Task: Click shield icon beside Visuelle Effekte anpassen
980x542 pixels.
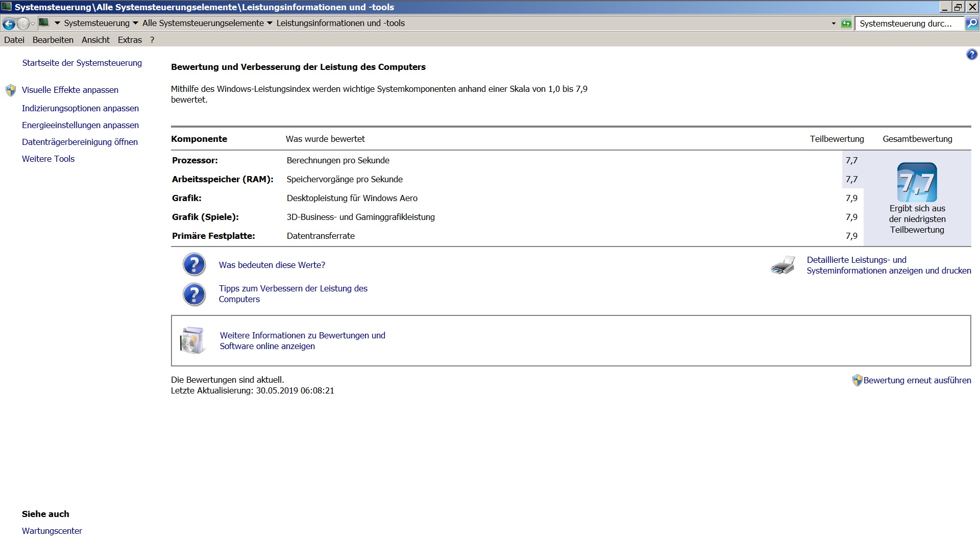Action: click(11, 90)
